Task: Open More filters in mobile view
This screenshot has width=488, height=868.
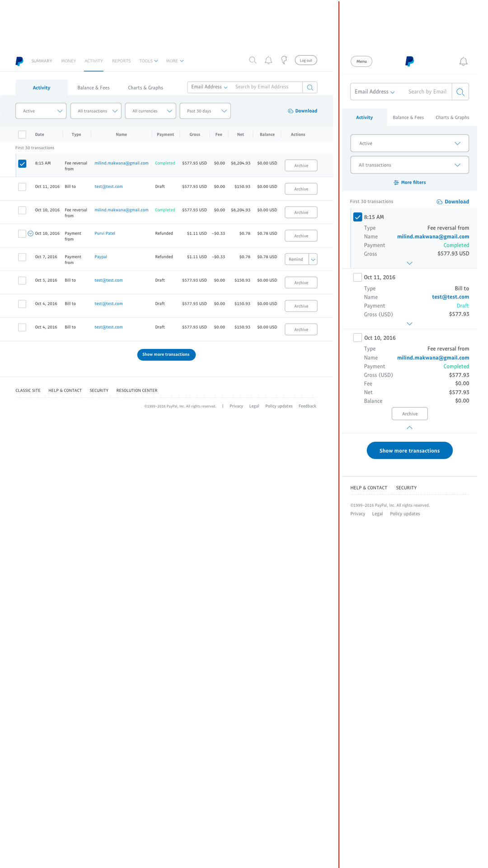Action: click(x=409, y=183)
